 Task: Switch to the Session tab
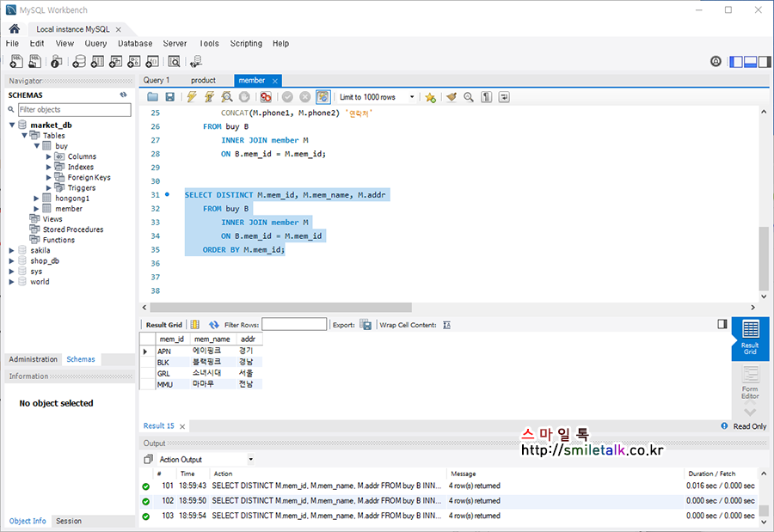[x=69, y=521]
